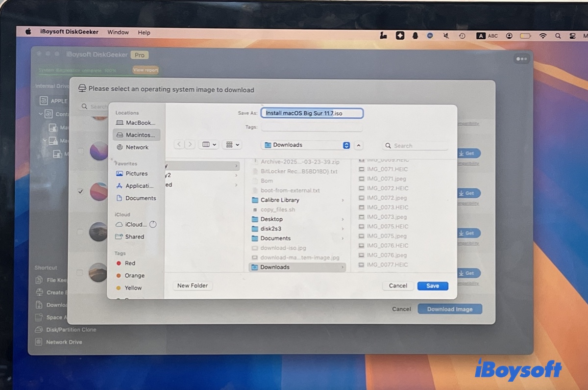Open the Shared folder in the sidebar

[x=130, y=236]
